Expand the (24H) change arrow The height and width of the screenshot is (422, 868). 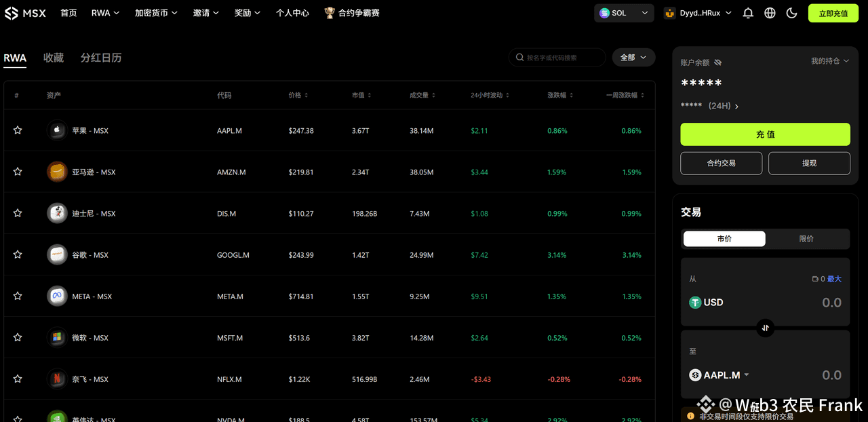pyautogui.click(x=737, y=106)
